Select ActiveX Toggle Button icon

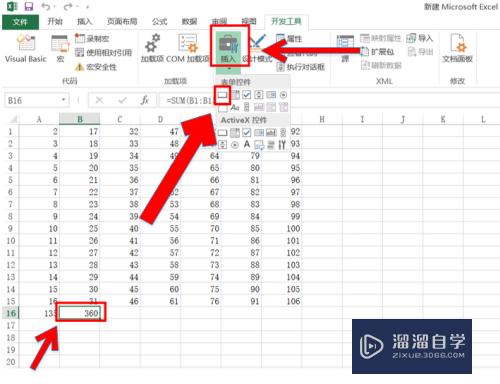tap(271, 145)
